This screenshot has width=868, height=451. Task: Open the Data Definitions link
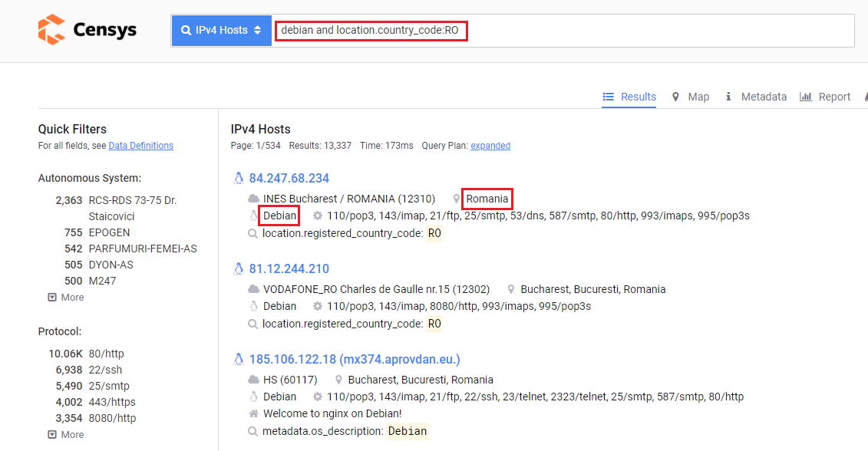[x=140, y=146]
